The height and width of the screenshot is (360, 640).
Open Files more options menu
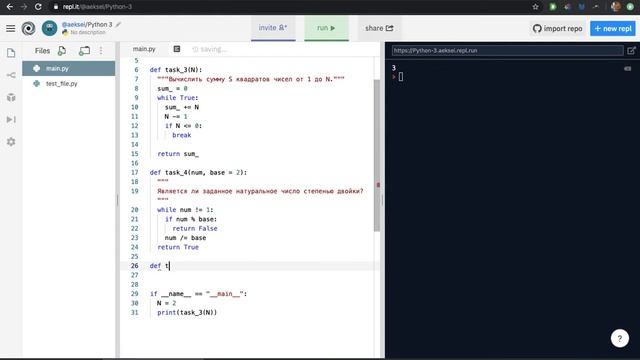(x=101, y=51)
